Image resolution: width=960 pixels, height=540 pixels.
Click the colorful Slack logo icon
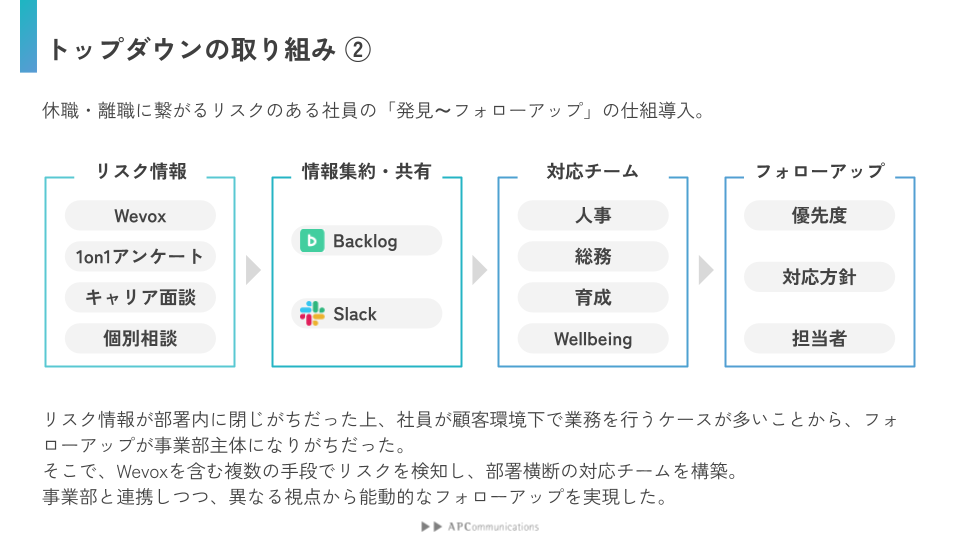pyautogui.click(x=312, y=313)
